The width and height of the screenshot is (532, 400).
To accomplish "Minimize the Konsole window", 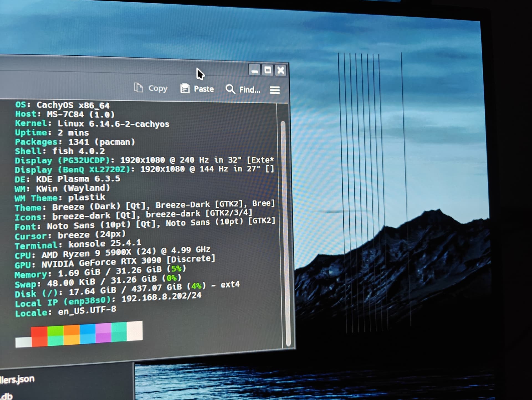I will 254,70.
